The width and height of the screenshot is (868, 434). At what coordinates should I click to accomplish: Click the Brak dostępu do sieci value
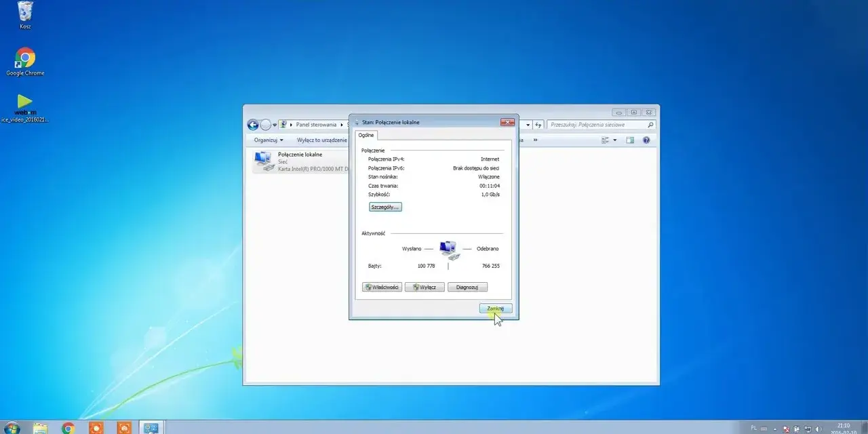click(x=476, y=168)
